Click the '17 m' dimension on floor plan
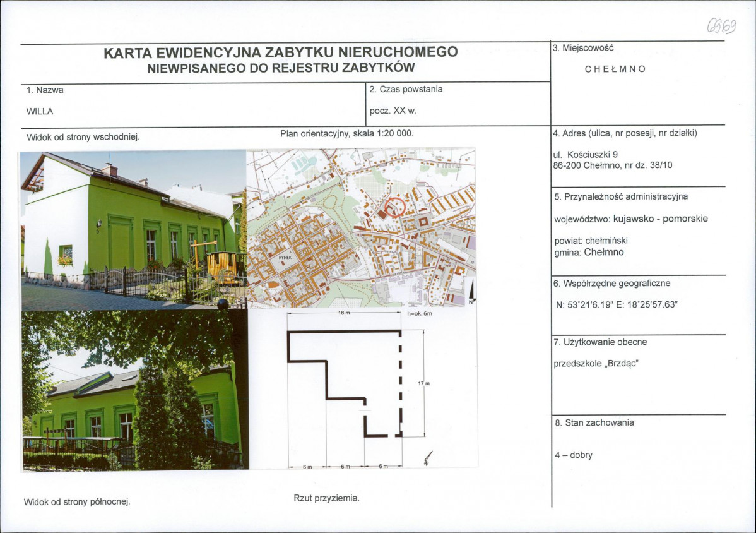 tap(423, 383)
